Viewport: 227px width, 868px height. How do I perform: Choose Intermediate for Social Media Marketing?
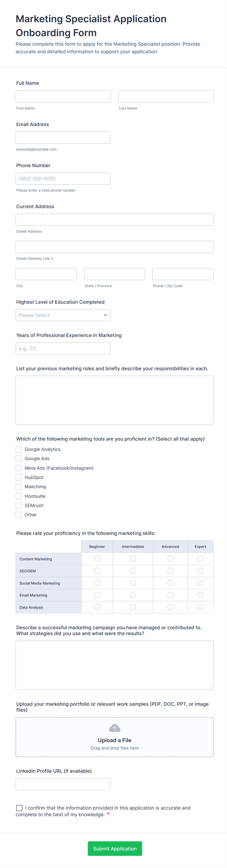pos(133,583)
